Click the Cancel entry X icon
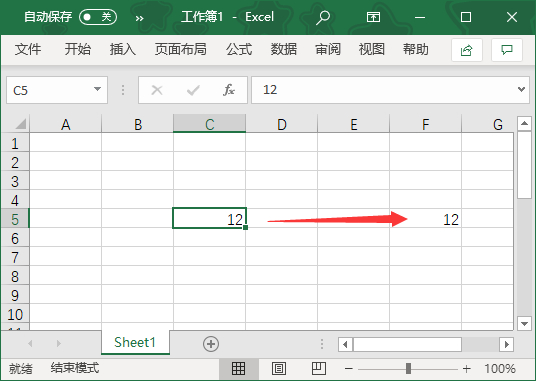The width and height of the screenshot is (536, 381). pyautogui.click(x=157, y=90)
